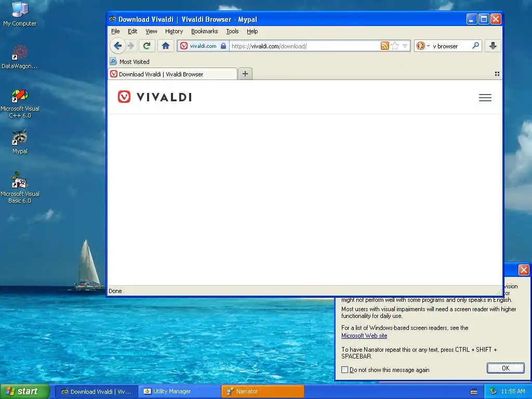
Task: Click OK in the Narrator dialog
Action: point(506,368)
